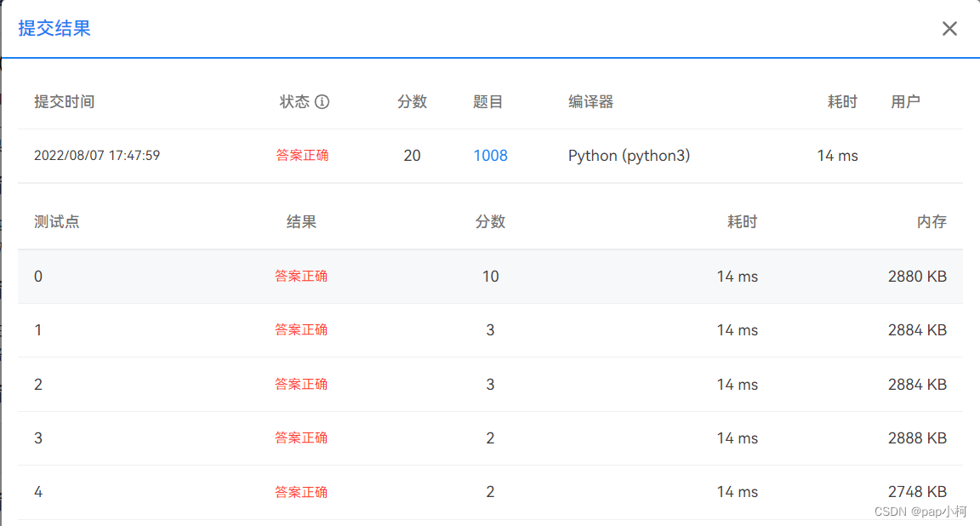Click the 测试点 column header
Viewport: 980px width, 526px height.
click(56, 221)
